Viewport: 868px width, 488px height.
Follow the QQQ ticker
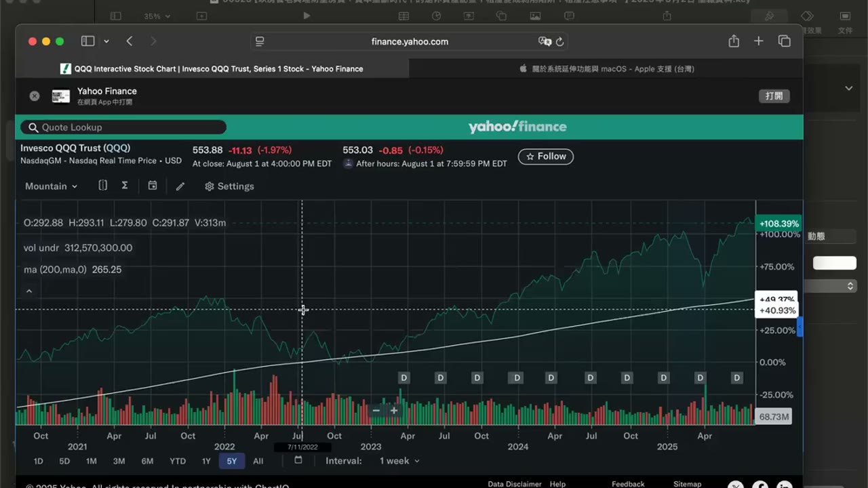pyautogui.click(x=546, y=157)
